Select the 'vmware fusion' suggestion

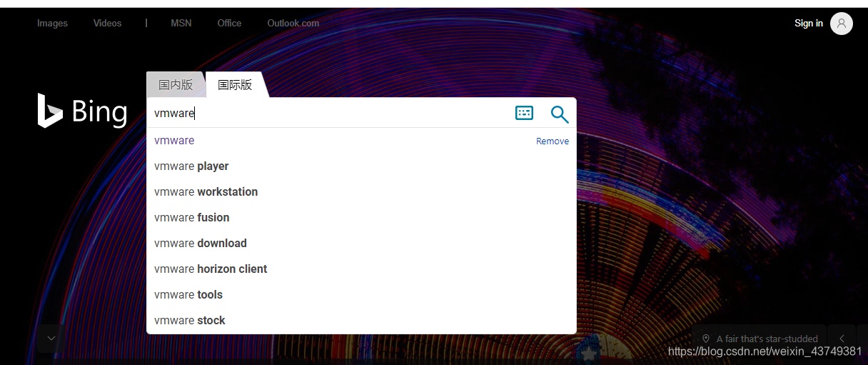pos(361,218)
